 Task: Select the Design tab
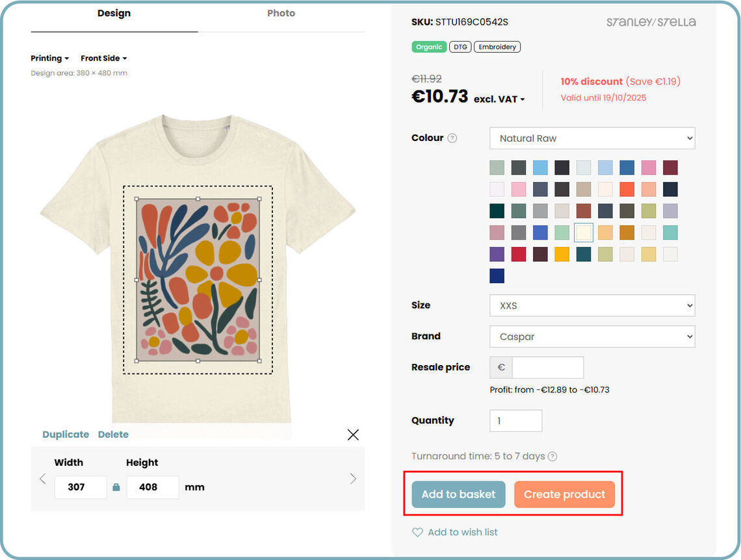point(114,13)
